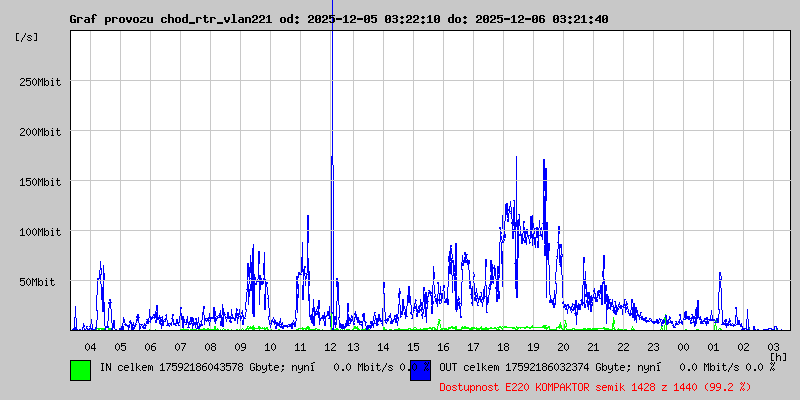Click the hour '09' x-axis label
The image size is (800, 400).
tap(241, 347)
